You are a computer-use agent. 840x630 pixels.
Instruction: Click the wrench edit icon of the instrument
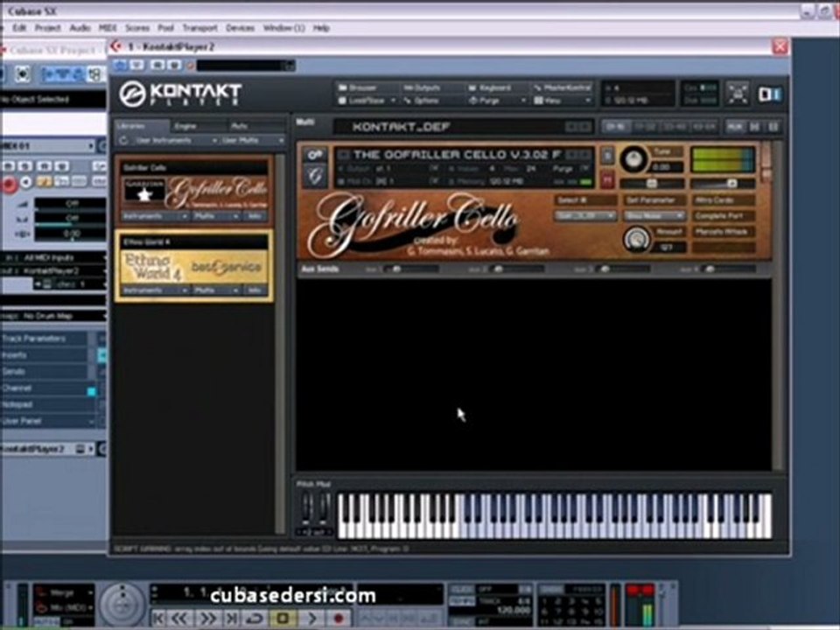pos(315,155)
